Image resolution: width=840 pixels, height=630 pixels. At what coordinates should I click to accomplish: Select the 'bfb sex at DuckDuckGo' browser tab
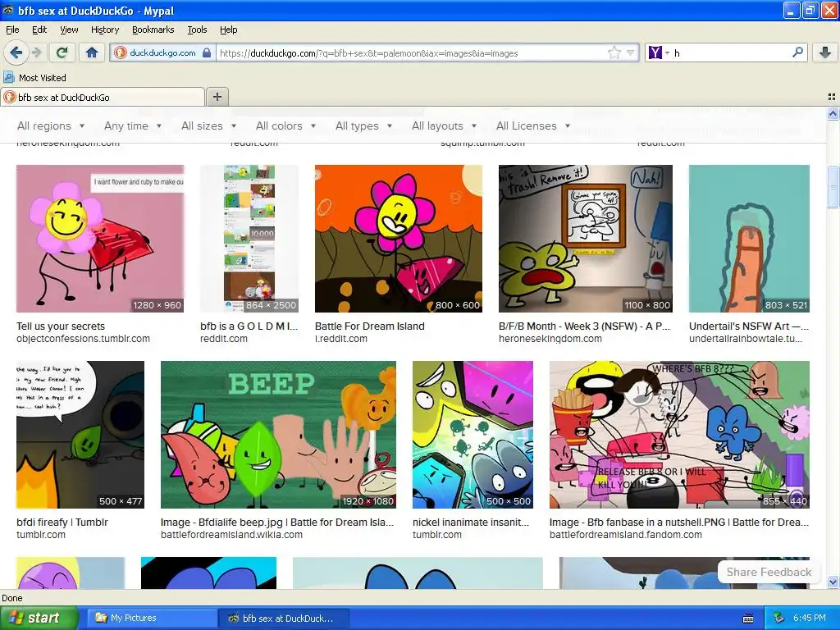pos(103,97)
